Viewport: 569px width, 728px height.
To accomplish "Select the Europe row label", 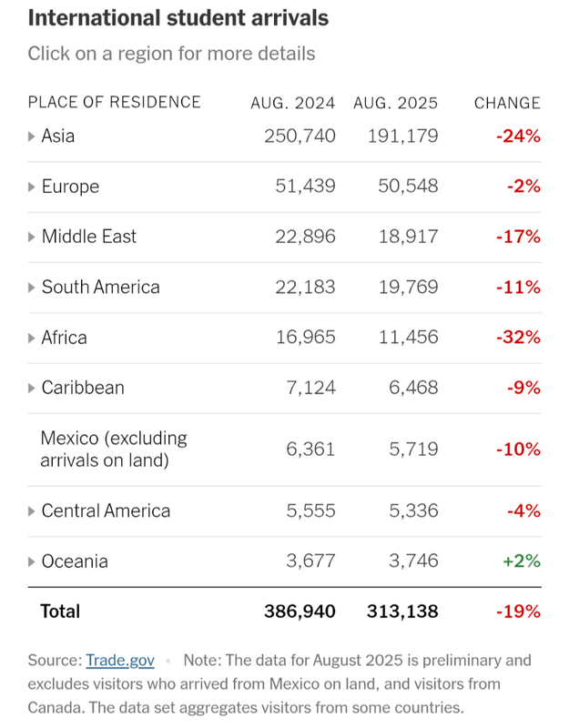I will tap(70, 187).
